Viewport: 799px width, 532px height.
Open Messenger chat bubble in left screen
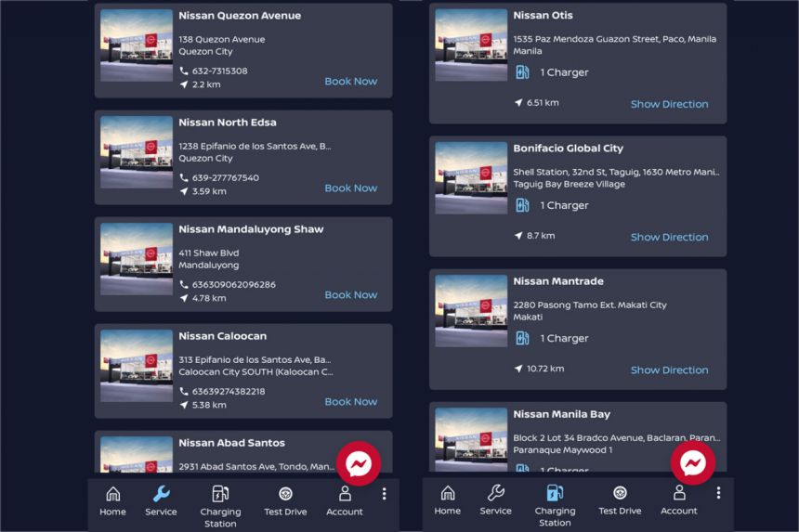pyautogui.click(x=359, y=463)
